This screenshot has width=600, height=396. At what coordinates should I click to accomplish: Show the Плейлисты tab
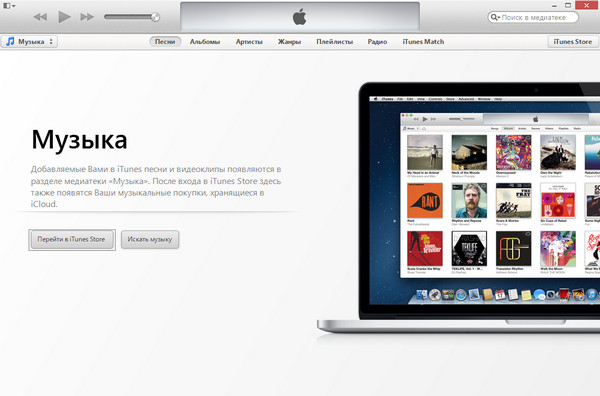point(334,42)
